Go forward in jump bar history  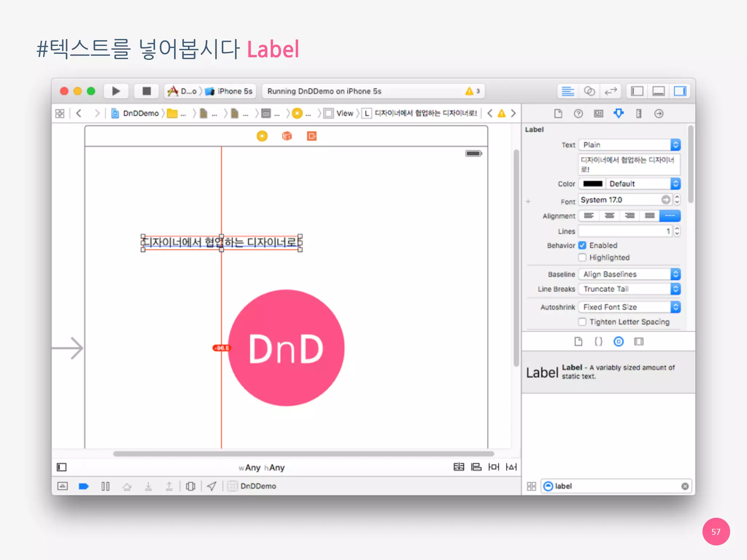coord(97,113)
